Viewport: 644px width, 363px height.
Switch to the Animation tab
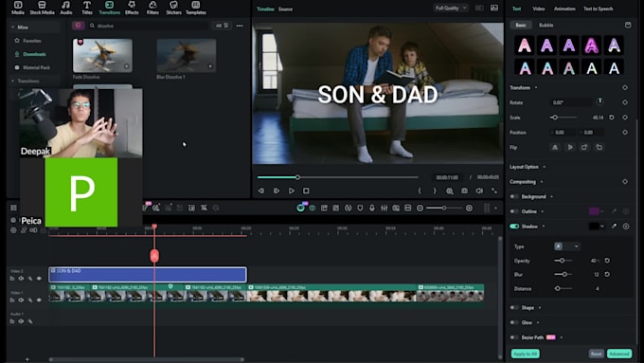click(564, 9)
